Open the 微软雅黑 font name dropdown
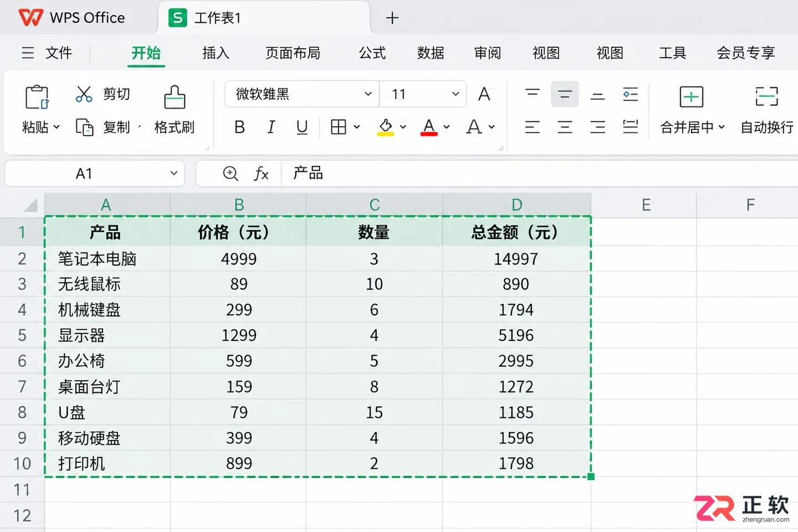This screenshot has height=532, width=798. point(368,94)
